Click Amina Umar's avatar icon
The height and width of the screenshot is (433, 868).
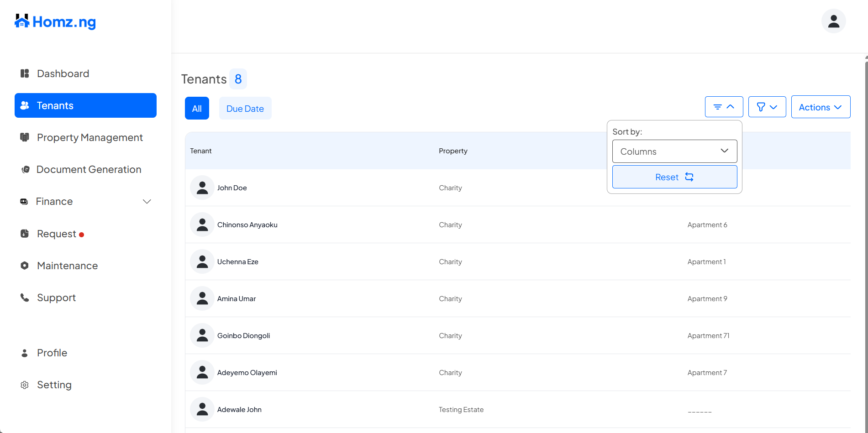pyautogui.click(x=202, y=298)
